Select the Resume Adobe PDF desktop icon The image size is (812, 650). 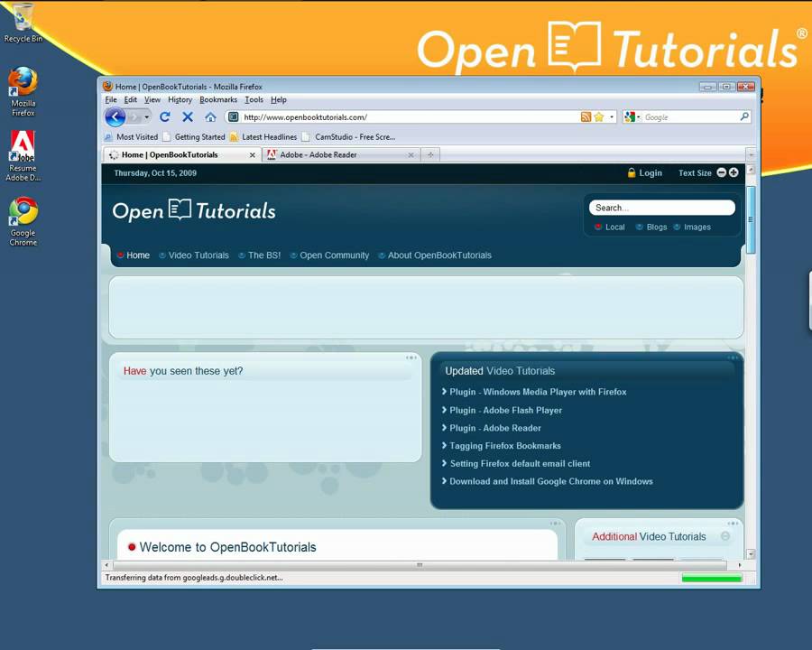[x=23, y=155]
